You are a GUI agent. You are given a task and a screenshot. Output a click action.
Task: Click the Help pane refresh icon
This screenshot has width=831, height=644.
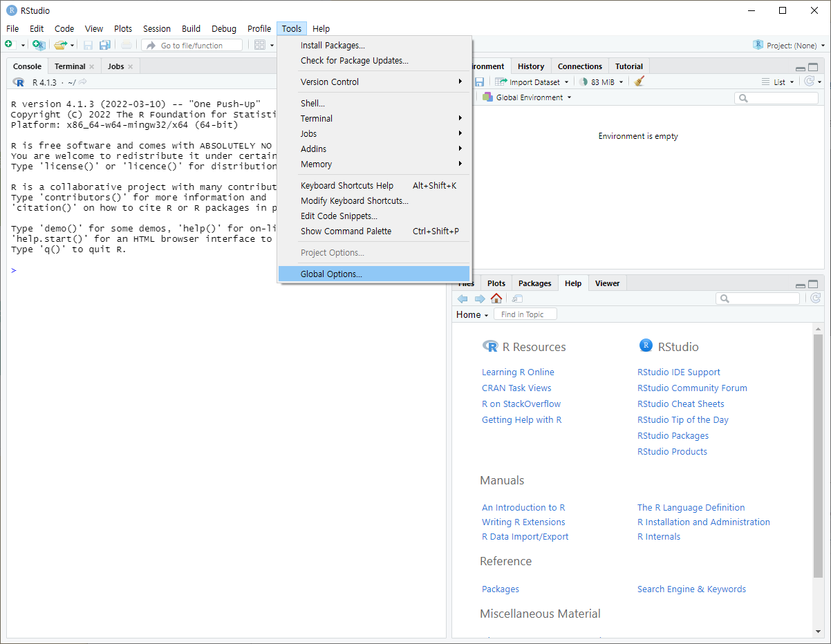coord(816,299)
